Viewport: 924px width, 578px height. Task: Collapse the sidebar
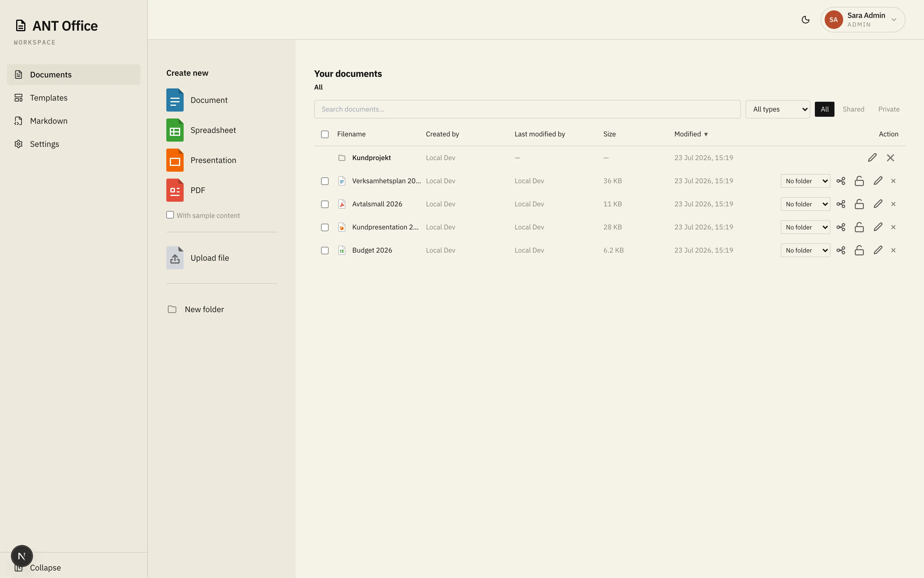[x=45, y=568]
